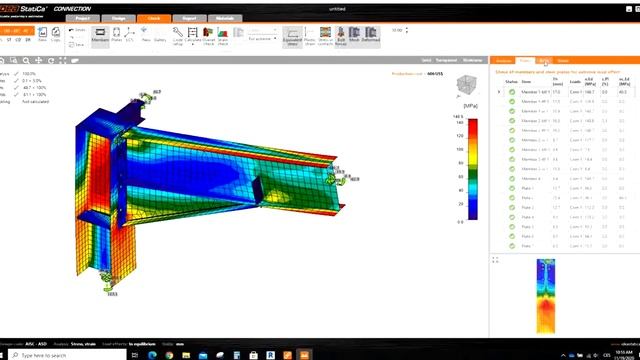
Task: Open the Overall check icon
Action: click(208, 36)
